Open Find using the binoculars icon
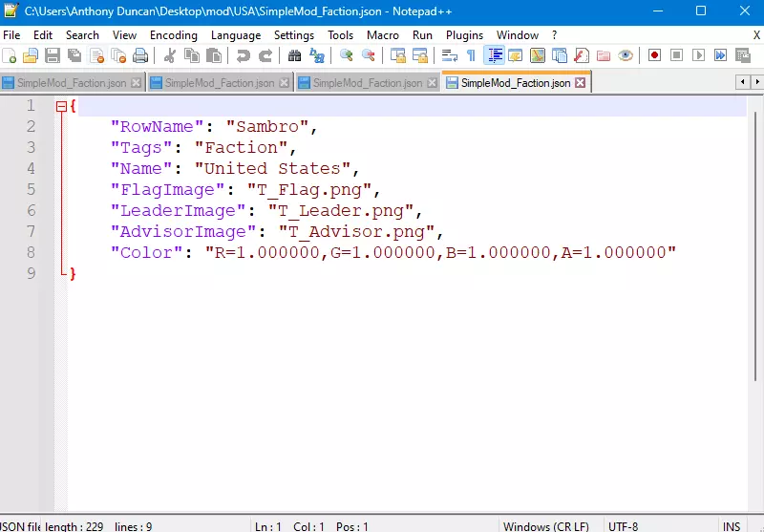Screen dimensions: 764x532 [295, 56]
